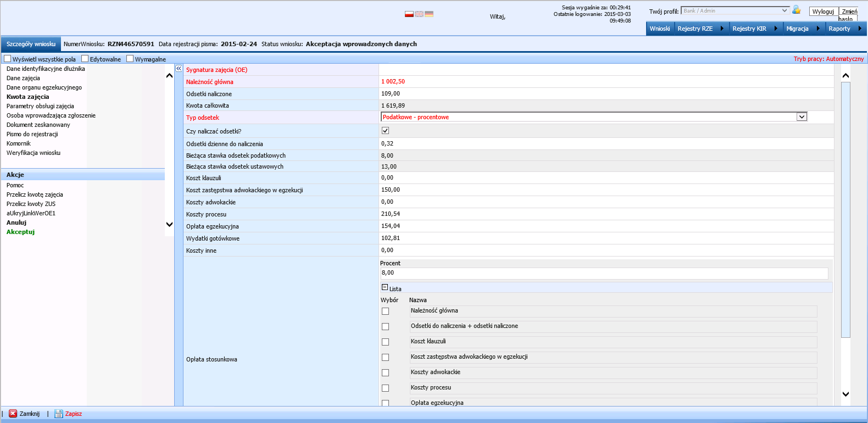868x423 pixels.
Task: Click the 'Należność główna' value 1 002,50
Action: coord(393,81)
